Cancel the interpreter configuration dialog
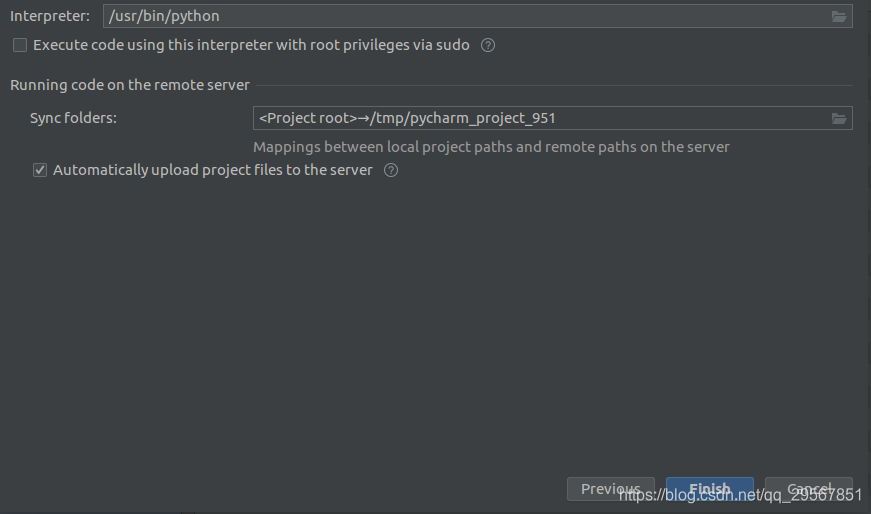Image resolution: width=871 pixels, height=514 pixels. [808, 489]
